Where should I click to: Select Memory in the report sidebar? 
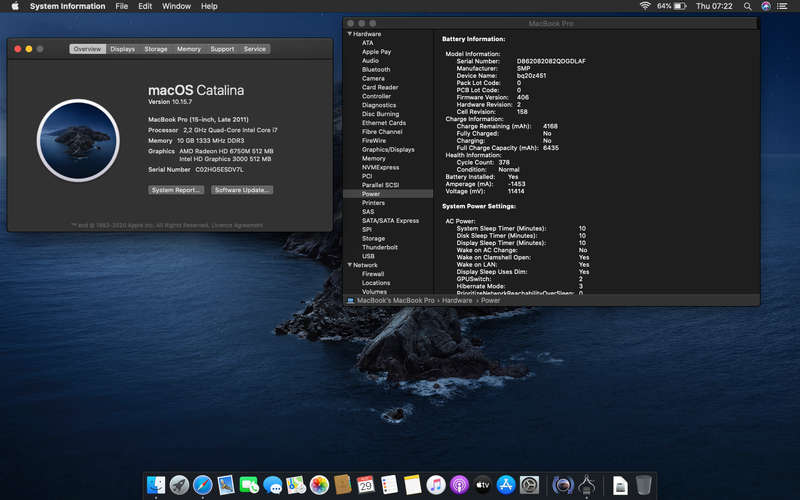pos(373,159)
